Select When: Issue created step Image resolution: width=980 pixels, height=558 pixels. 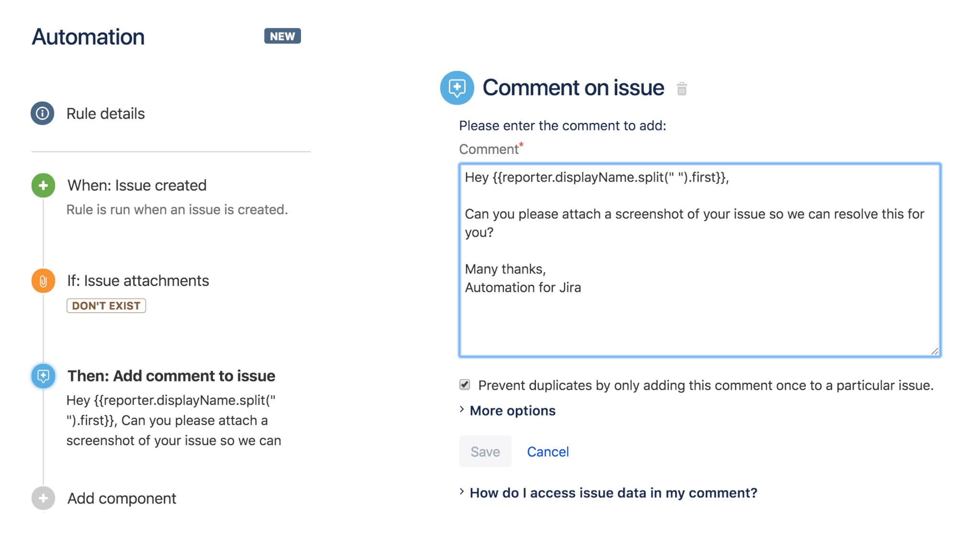137,186
